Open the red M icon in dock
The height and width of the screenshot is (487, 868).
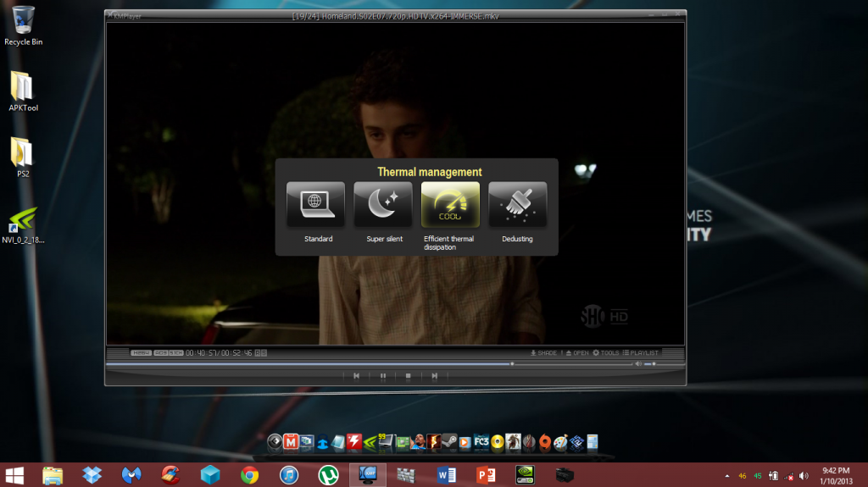click(x=291, y=441)
